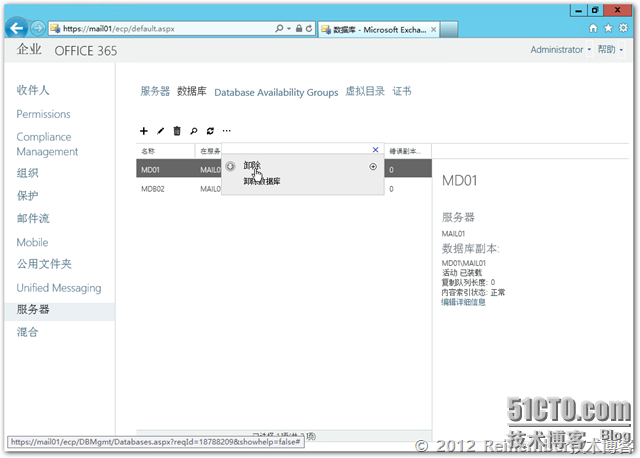Screen dimensions: 640x458
Task: Click the lock security icon in address bar
Action: click(299, 28)
